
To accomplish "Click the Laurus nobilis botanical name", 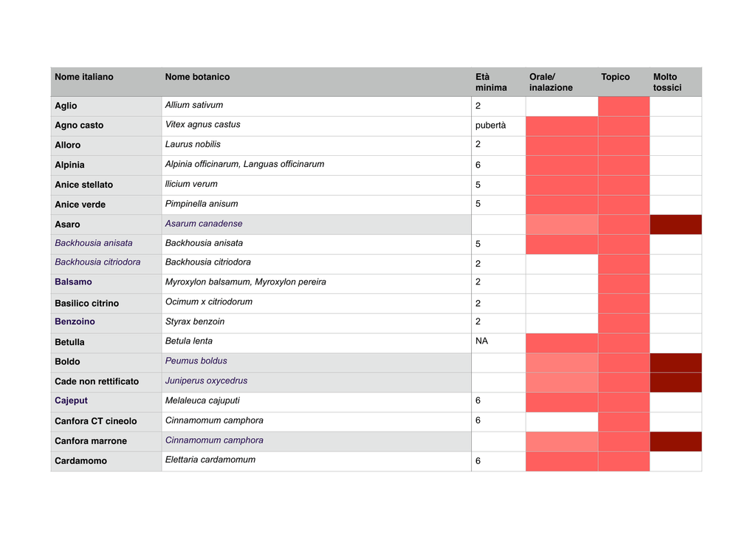I will pos(193,144).
